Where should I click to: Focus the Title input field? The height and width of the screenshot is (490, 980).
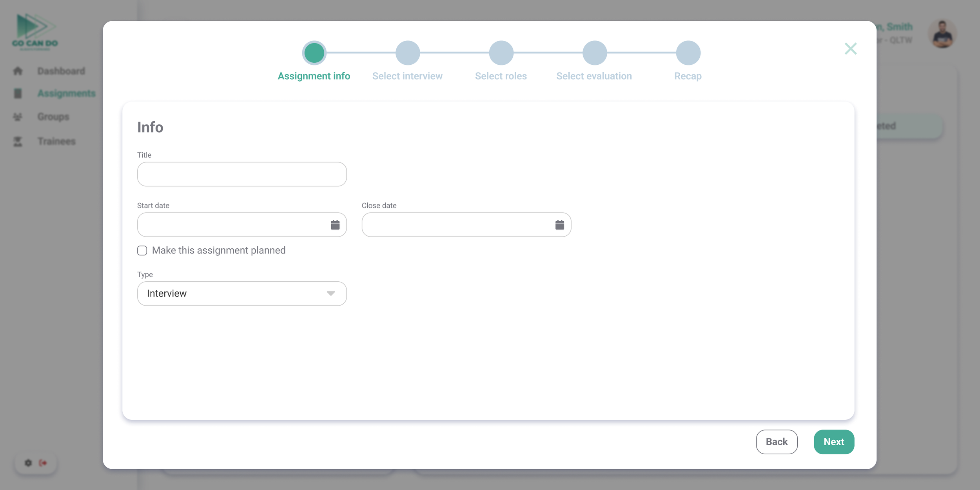click(242, 174)
